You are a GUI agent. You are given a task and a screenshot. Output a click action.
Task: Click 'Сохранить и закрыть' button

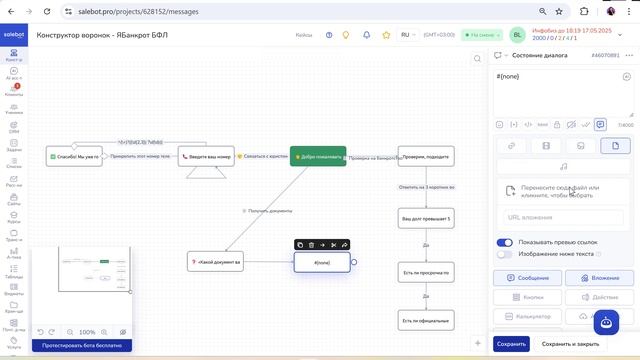570,344
